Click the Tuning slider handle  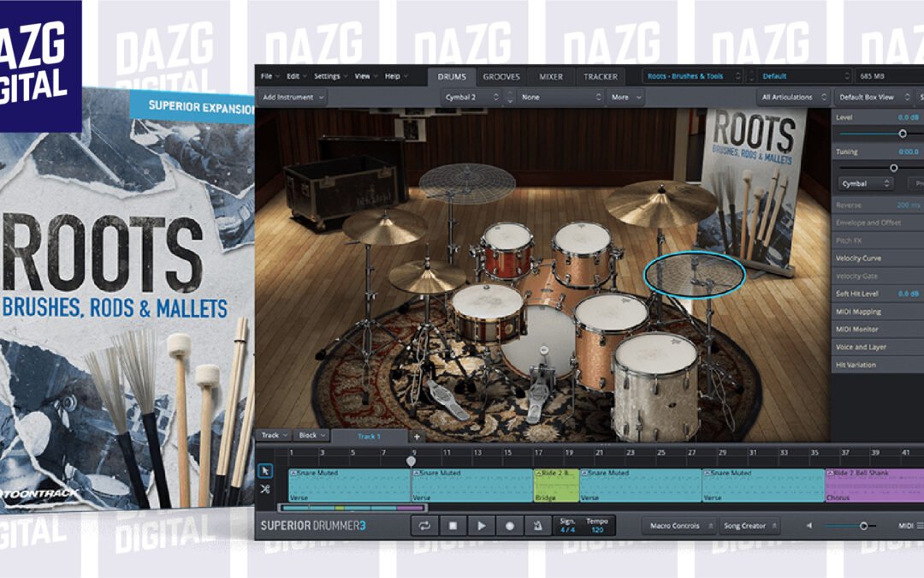893,168
